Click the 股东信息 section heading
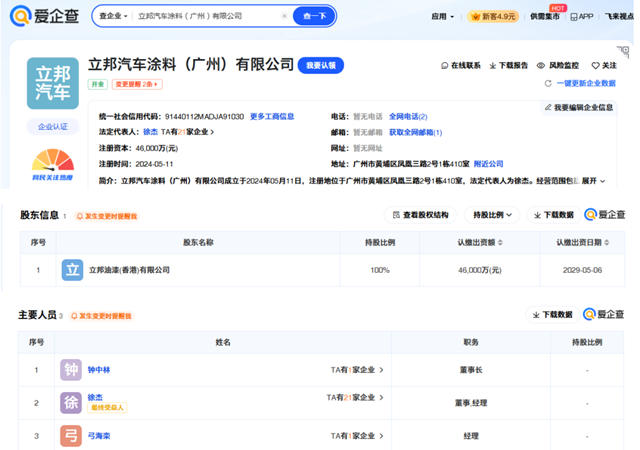 (40, 215)
